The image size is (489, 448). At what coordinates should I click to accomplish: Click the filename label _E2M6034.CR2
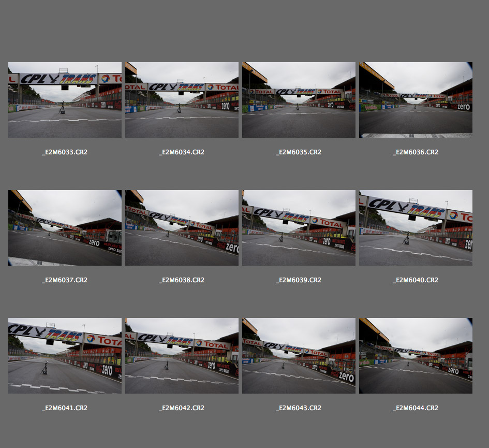182,152
